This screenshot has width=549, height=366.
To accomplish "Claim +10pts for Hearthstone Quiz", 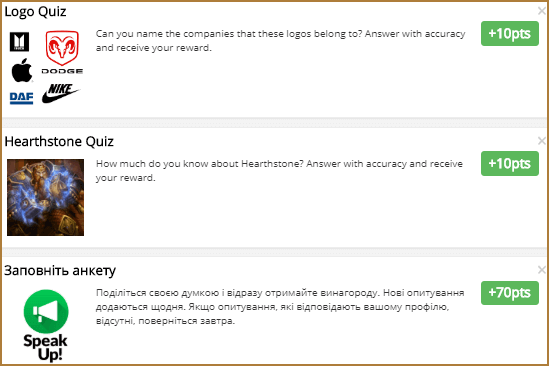I will click(x=509, y=164).
